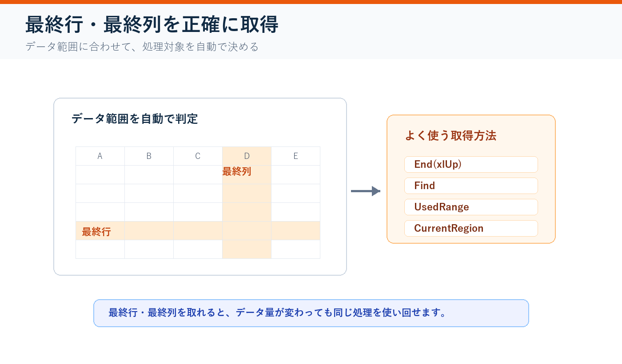Click the 最終行 label in column A
622x364 pixels.
click(96, 232)
